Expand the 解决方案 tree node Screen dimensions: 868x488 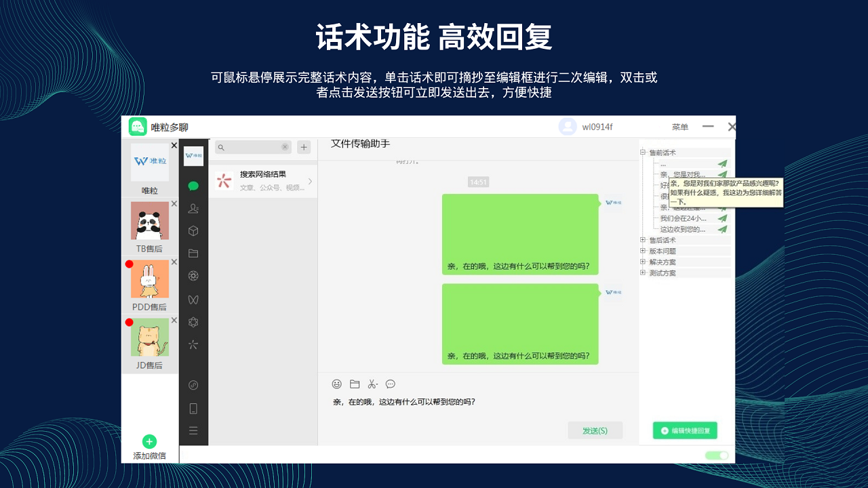[x=643, y=262]
